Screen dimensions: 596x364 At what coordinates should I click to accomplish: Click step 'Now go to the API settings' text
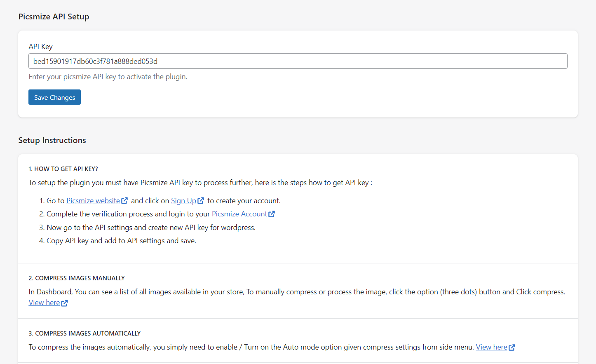pyautogui.click(x=151, y=228)
